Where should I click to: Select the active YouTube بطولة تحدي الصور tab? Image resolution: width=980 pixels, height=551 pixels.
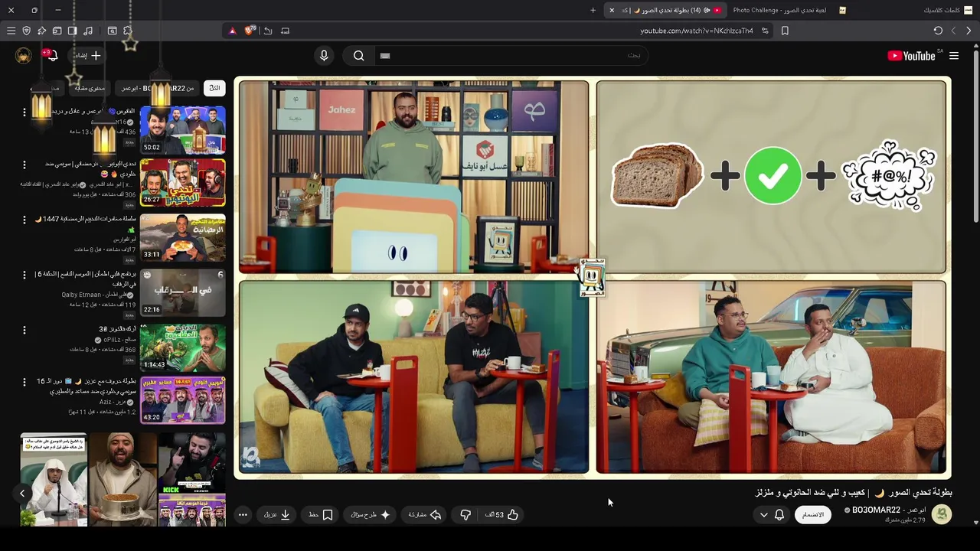click(x=665, y=10)
